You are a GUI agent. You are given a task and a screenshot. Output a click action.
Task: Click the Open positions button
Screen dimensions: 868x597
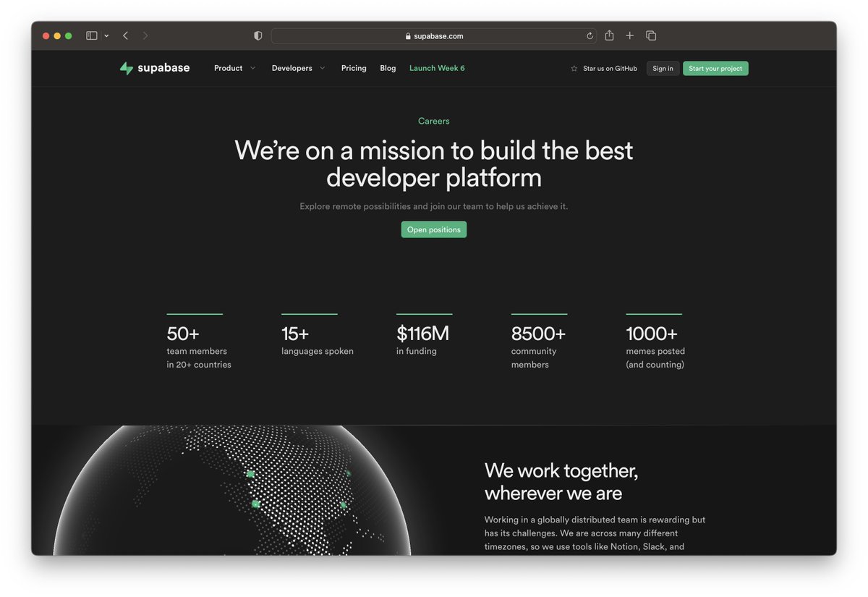[x=434, y=229]
